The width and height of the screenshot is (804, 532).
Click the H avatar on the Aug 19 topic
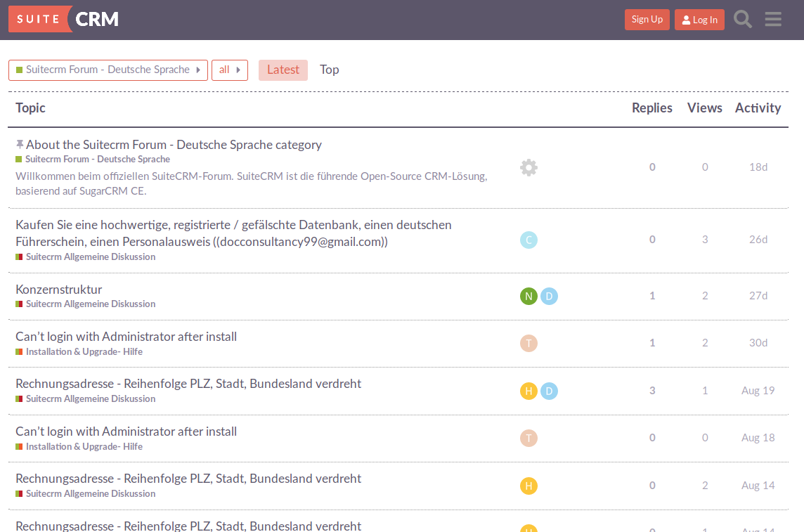pos(529,391)
